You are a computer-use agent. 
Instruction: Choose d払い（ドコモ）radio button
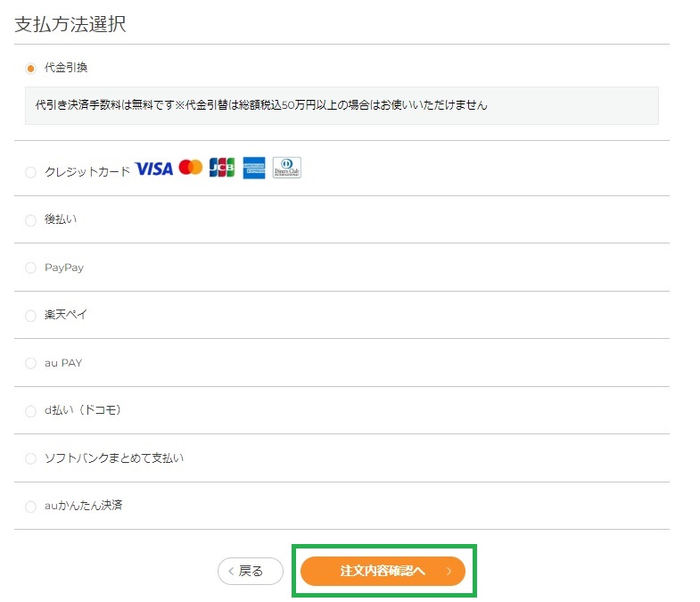(30, 411)
